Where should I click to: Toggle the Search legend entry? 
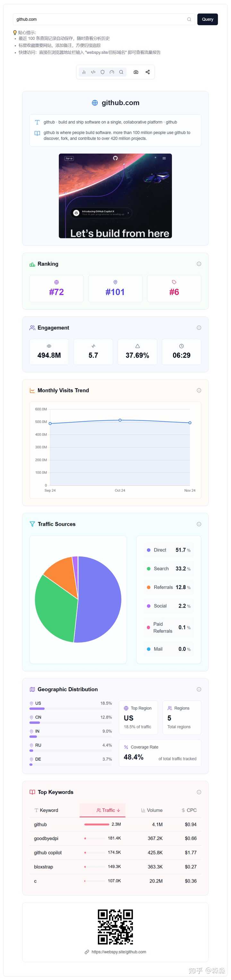[168, 569]
